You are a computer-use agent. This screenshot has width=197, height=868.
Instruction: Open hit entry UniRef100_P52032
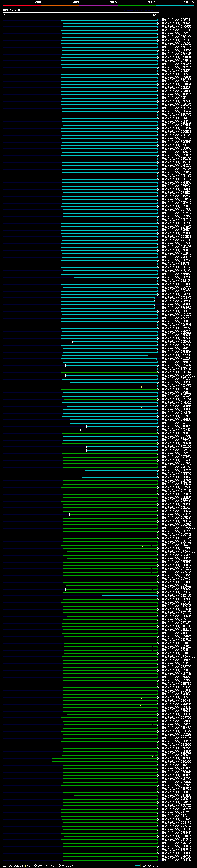pyautogui.click(x=176, y=345)
